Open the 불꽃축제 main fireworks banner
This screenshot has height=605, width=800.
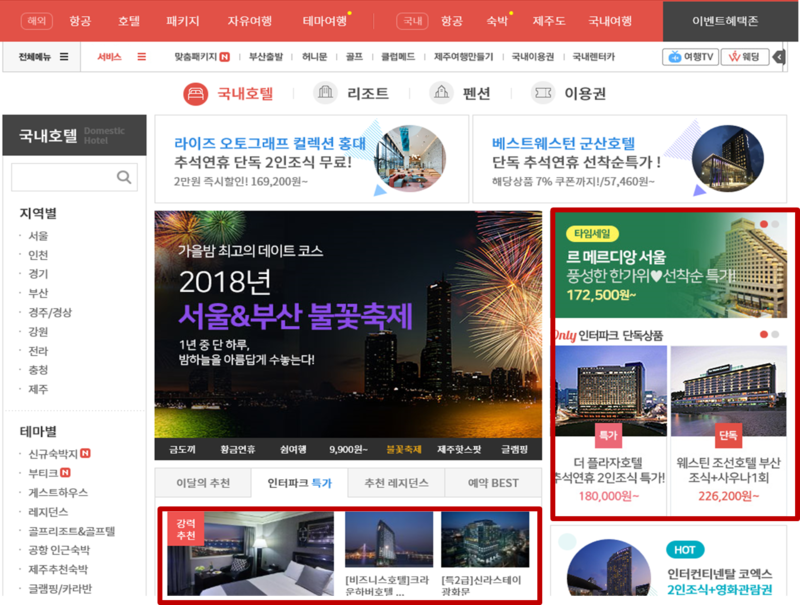click(x=348, y=324)
